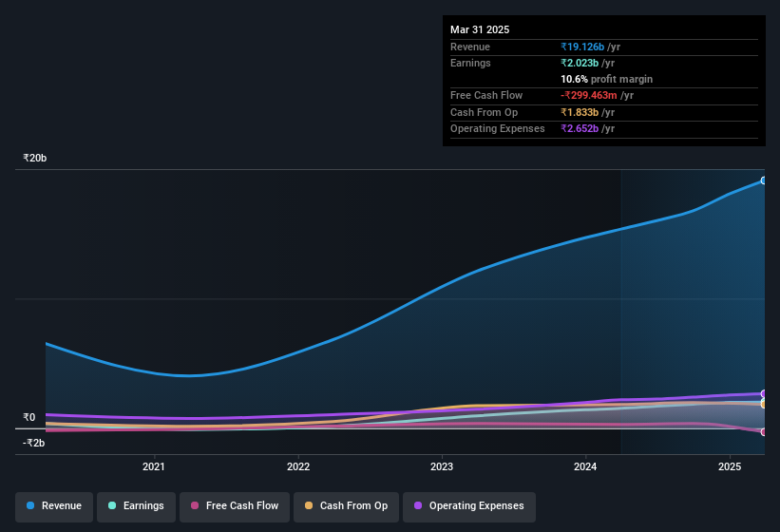
Task: Click the ₹20b y-axis label
Action: pos(35,158)
